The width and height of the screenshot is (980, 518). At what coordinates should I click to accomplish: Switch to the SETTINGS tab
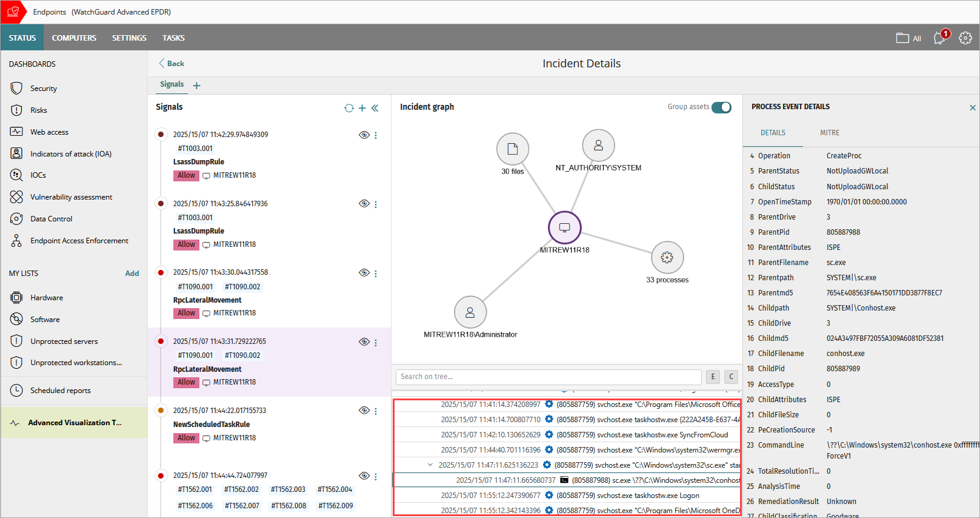click(129, 38)
